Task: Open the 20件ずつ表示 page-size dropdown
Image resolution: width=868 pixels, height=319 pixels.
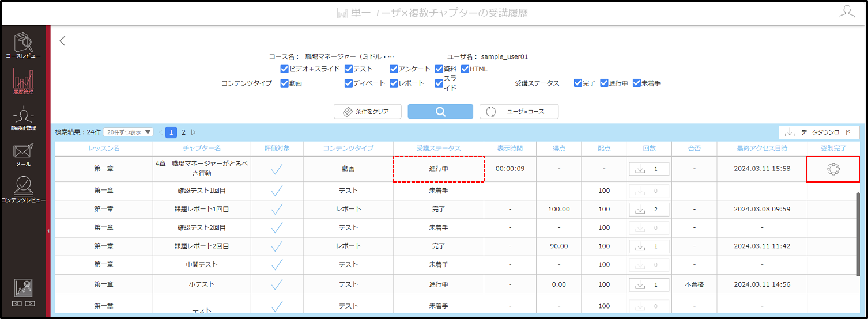Action: click(129, 132)
